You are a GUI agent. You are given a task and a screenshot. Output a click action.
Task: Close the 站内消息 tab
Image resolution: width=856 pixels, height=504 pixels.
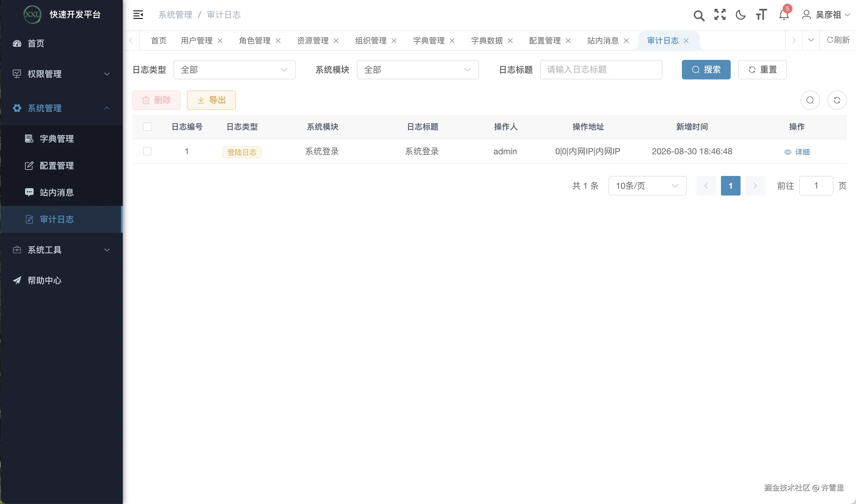(627, 41)
